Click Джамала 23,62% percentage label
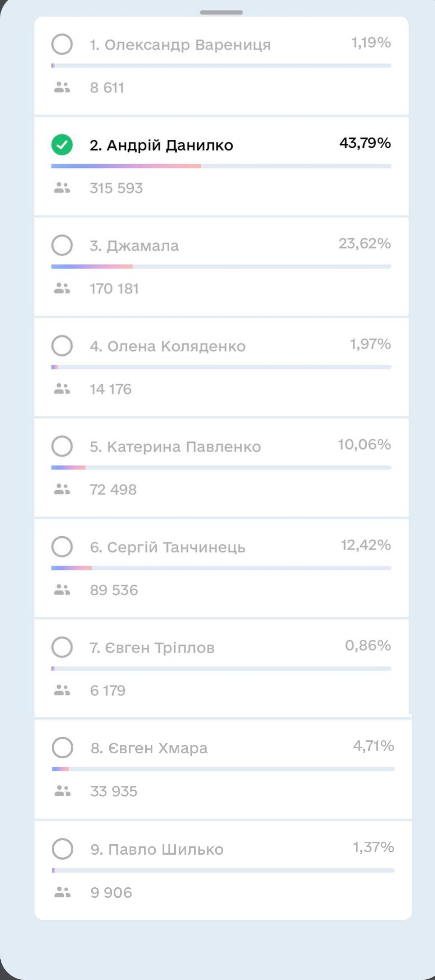Image resolution: width=435 pixels, height=980 pixels. click(364, 244)
